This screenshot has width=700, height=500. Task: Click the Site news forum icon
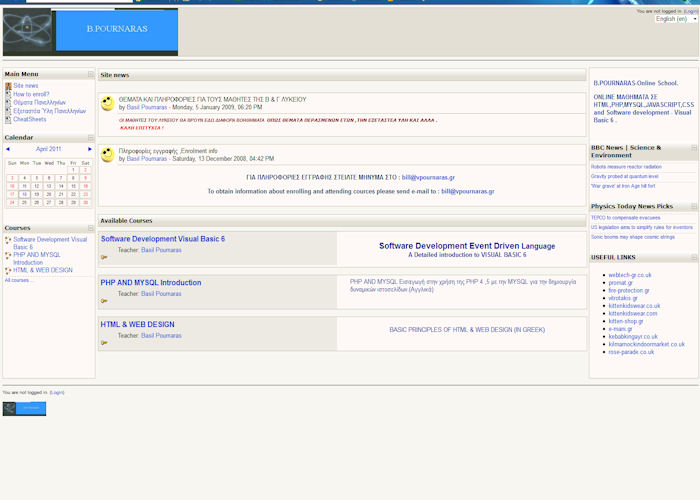coord(8,86)
